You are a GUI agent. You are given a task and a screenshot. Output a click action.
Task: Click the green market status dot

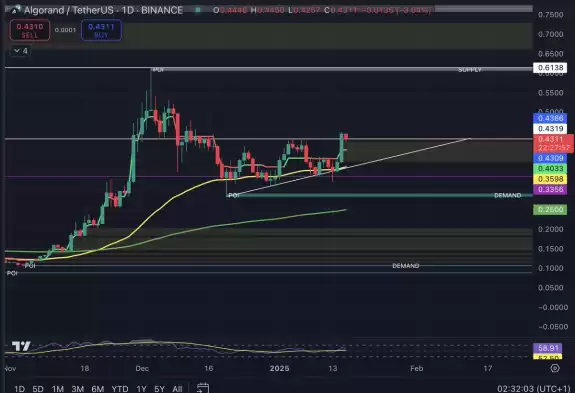(x=198, y=10)
